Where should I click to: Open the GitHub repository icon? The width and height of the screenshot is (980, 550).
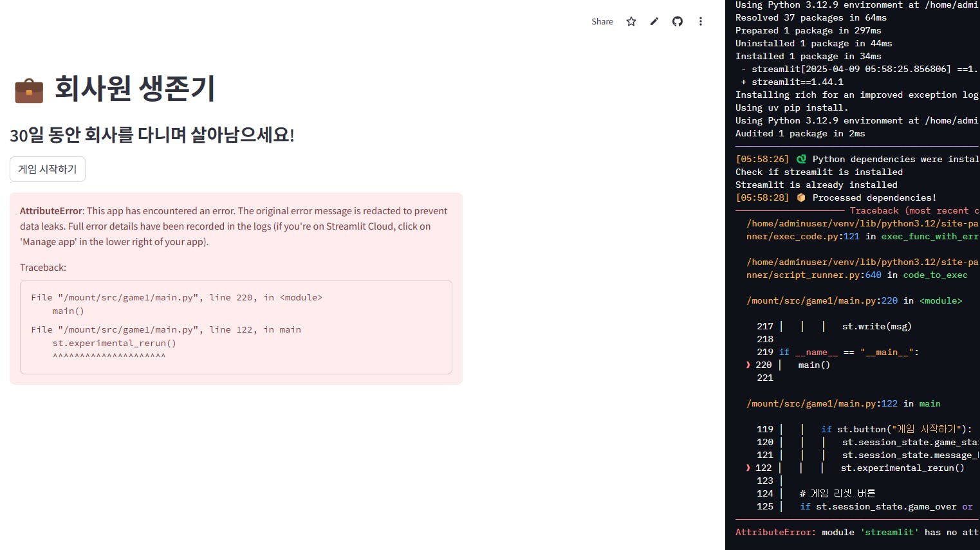(678, 21)
